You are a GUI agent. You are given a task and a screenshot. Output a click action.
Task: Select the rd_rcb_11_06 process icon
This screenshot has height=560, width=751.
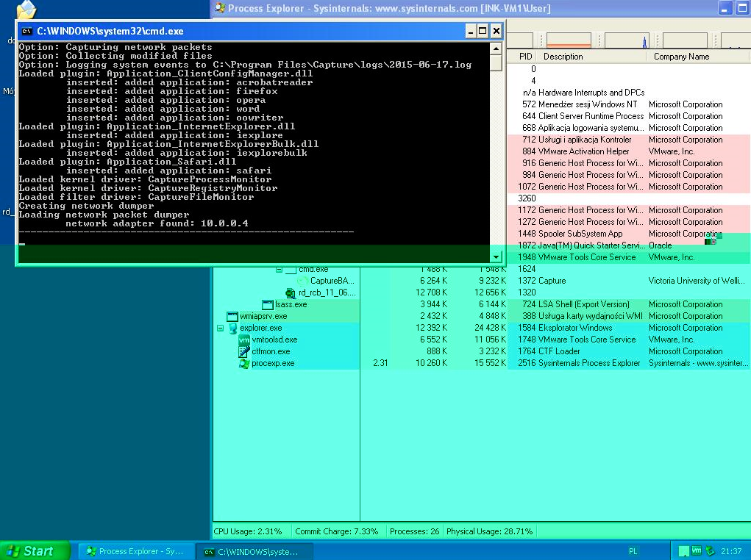[x=291, y=293]
